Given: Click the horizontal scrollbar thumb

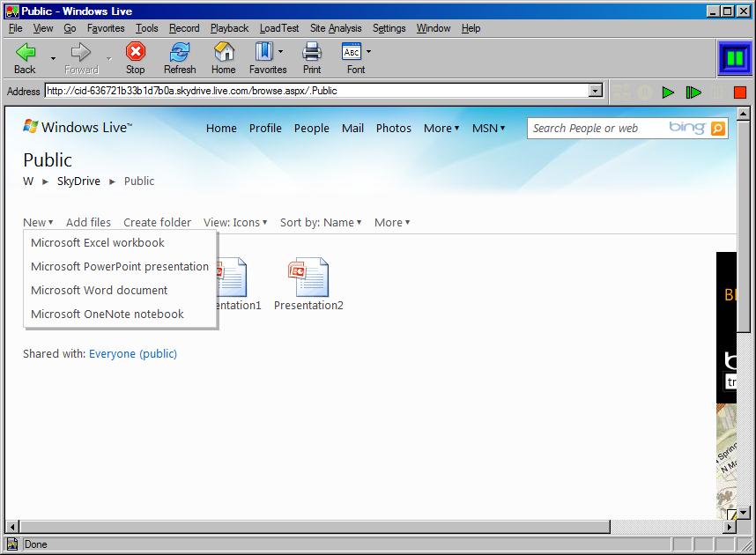Looking at the screenshot, I should [x=315, y=527].
